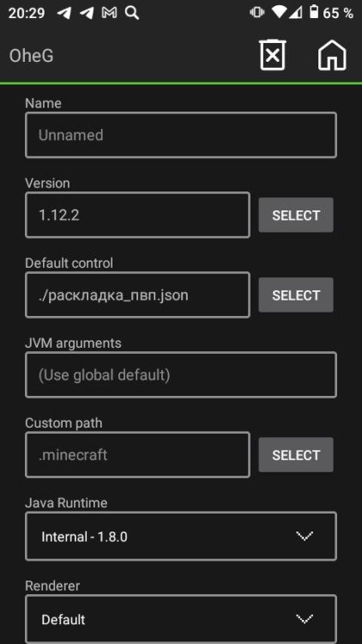
Task: Tap the Wi-Fi signal status icon
Action: tap(279, 13)
